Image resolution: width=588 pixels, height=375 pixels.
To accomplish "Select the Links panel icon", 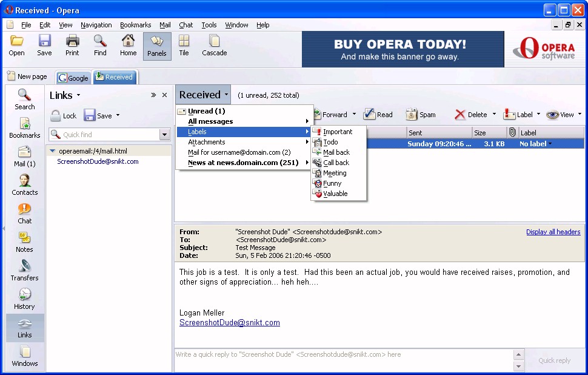I will (25, 328).
